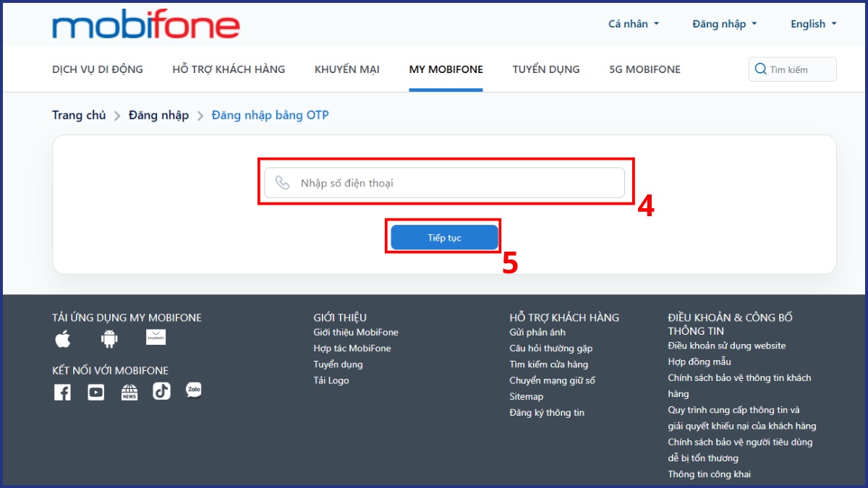This screenshot has height=488, width=868.
Task: Open Chính sách bảo vệ người tiêu dùng link
Action: tap(740, 450)
